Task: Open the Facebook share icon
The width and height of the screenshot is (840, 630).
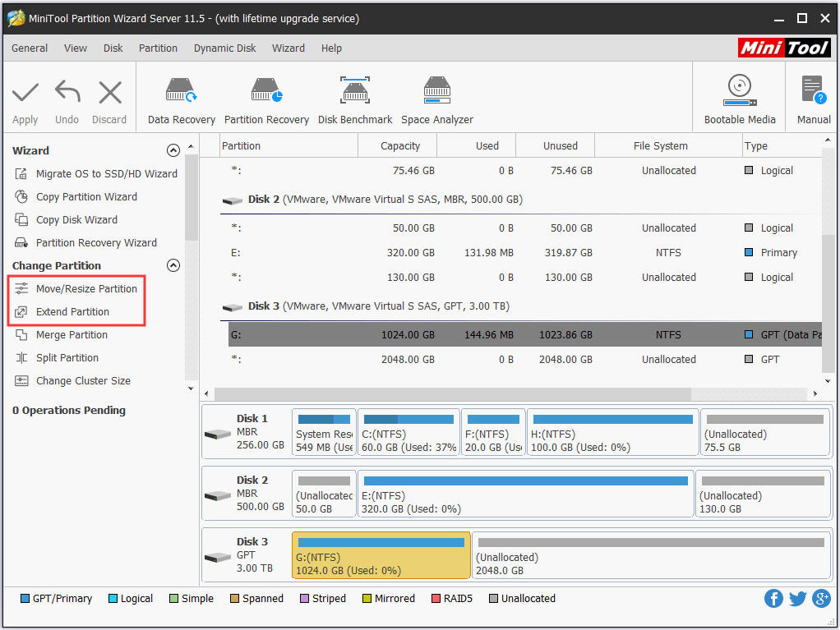Action: click(773, 599)
